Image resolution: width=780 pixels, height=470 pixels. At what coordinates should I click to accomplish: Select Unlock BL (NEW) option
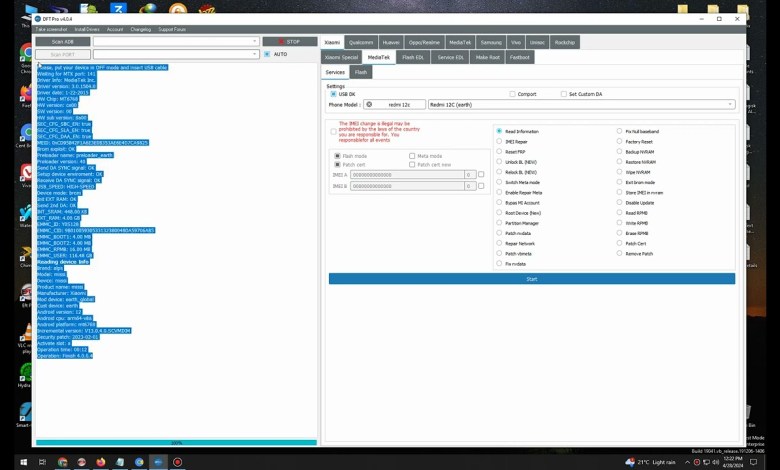[499, 162]
